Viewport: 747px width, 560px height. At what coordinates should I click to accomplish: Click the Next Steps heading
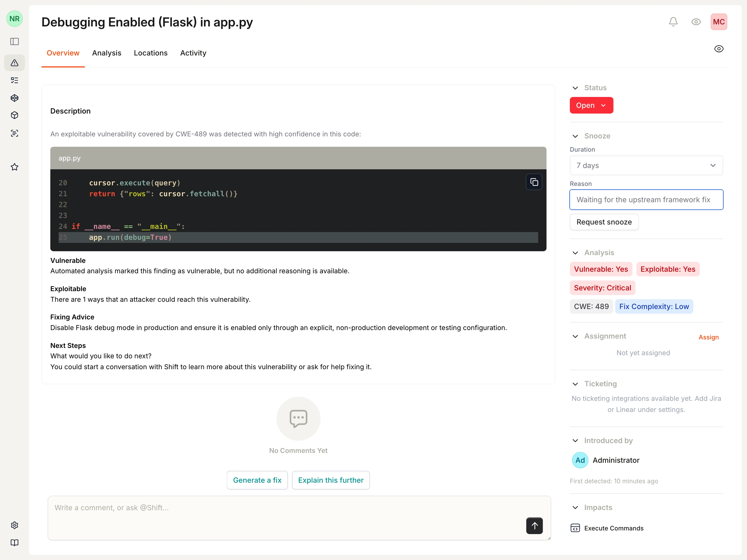pyautogui.click(x=68, y=345)
